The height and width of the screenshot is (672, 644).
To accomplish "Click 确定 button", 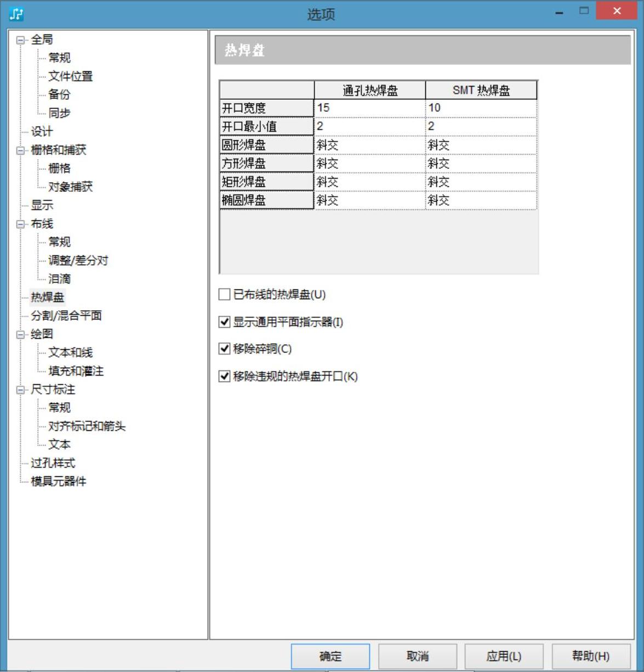I will click(330, 656).
